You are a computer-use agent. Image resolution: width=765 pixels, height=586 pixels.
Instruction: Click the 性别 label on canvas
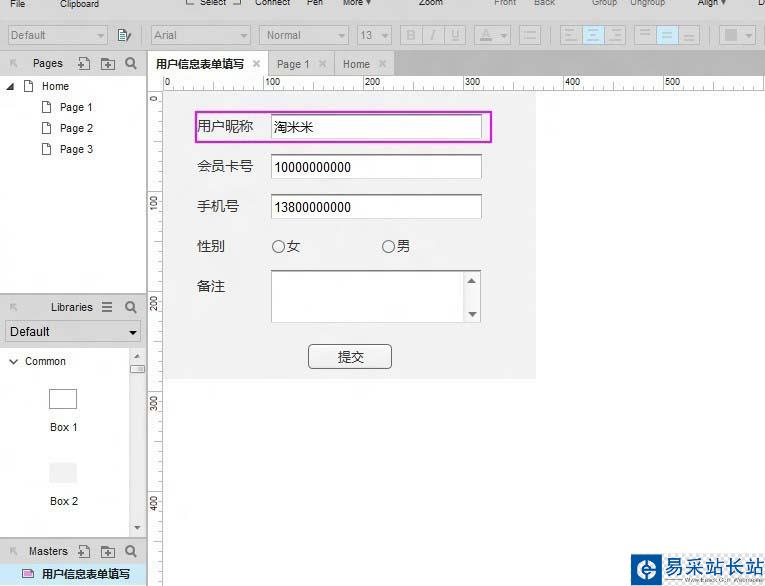click(x=211, y=246)
